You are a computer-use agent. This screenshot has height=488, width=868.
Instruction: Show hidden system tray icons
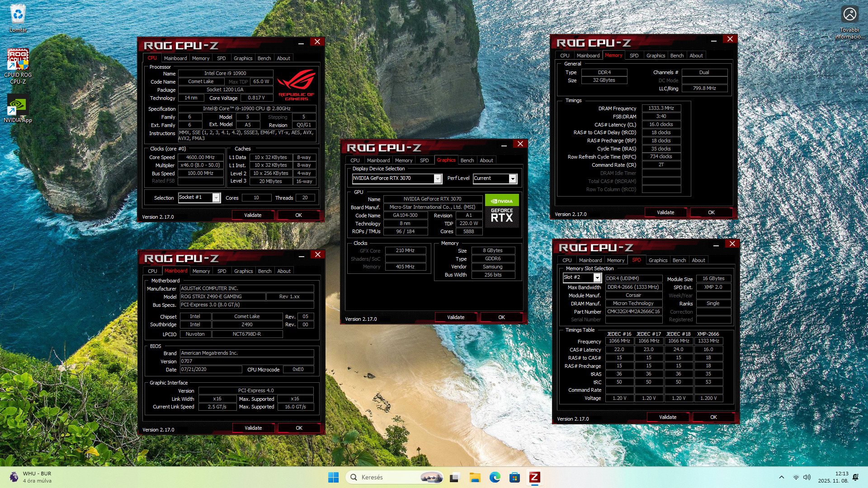(x=781, y=477)
